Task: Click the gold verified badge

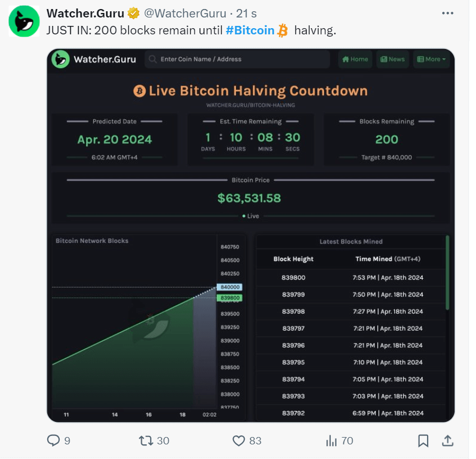Action: click(x=133, y=13)
